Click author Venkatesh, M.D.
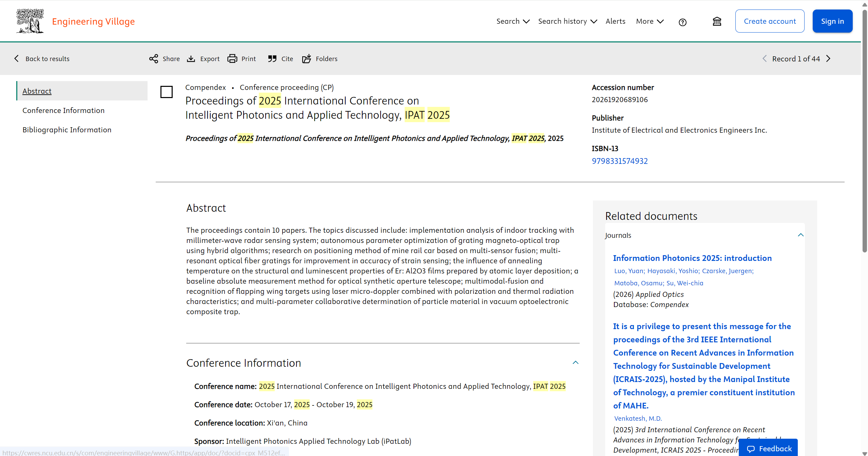 point(638,418)
